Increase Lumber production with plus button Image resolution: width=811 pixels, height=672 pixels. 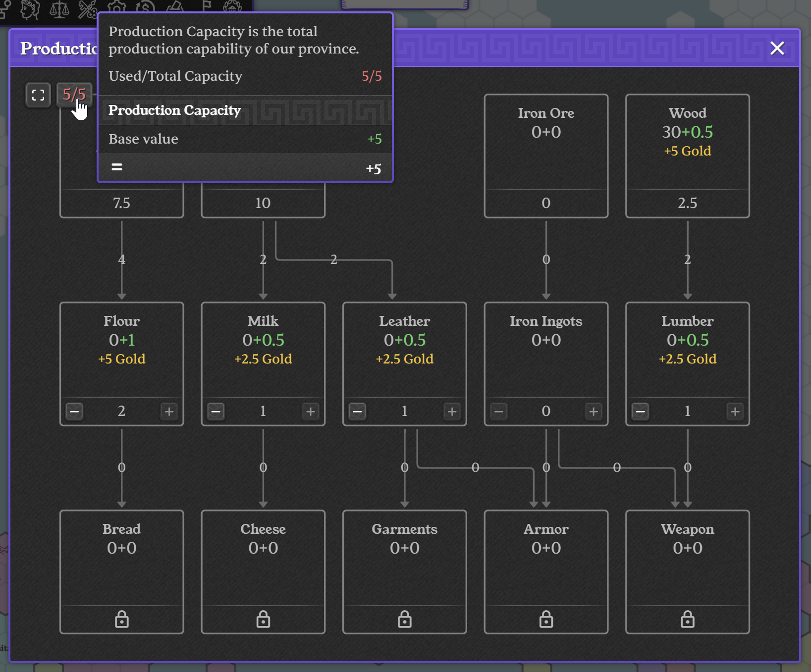pyautogui.click(x=735, y=411)
